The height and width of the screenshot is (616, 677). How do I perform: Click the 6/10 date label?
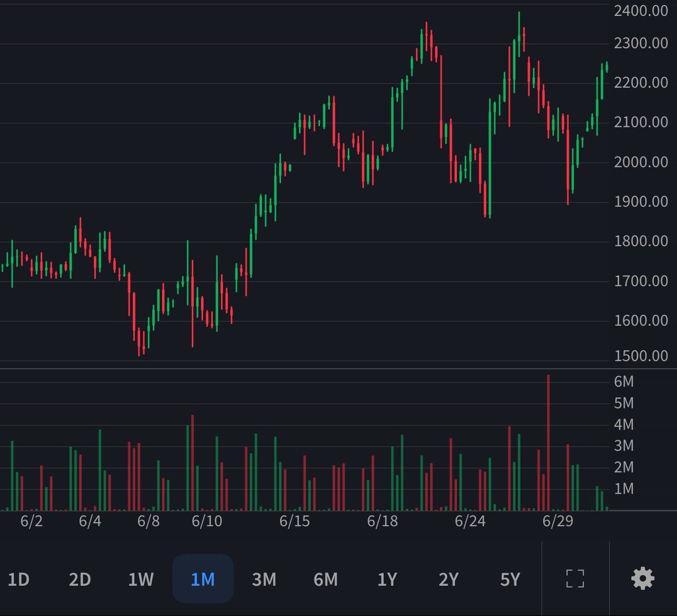[206, 521]
